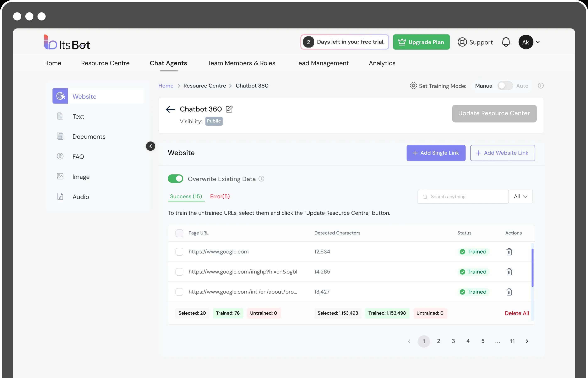
Task: Check the Page URL select-all checkbox
Action: pos(179,233)
